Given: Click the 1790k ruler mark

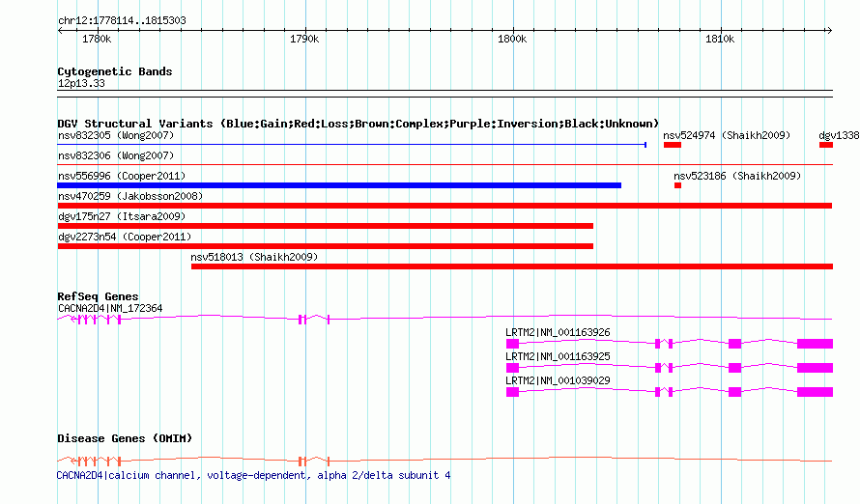Looking at the screenshot, I should [x=304, y=39].
